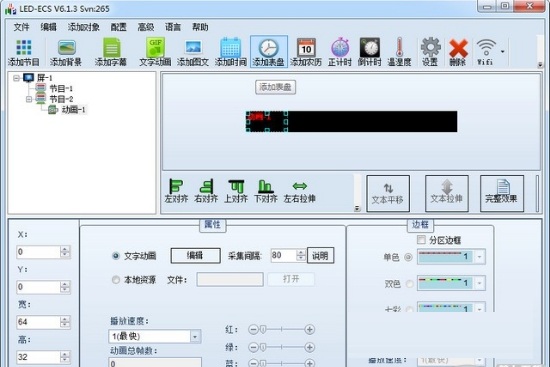
Task: Click the 完整效果 button
Action: tap(502, 193)
